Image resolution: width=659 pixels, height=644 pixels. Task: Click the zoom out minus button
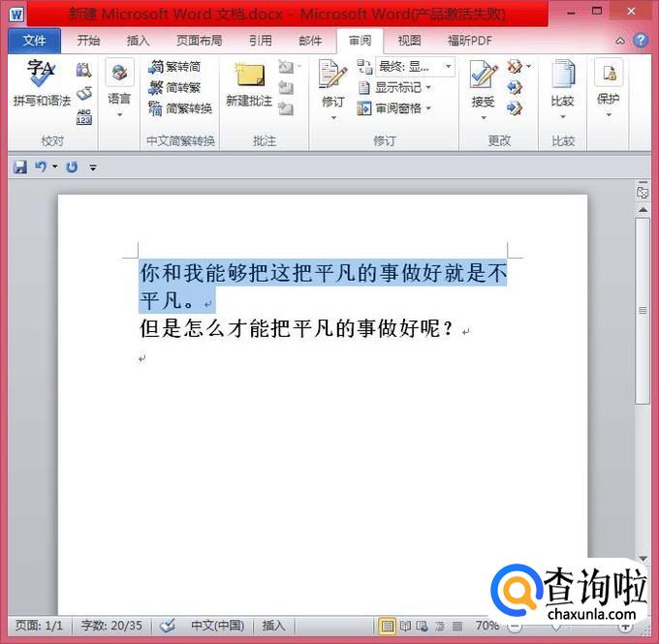(x=514, y=627)
